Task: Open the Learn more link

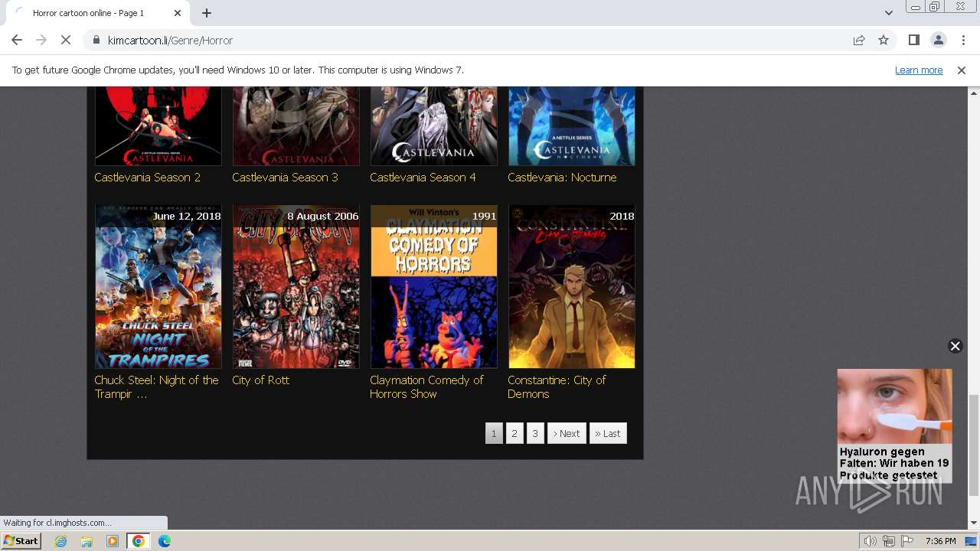Action: point(919,70)
